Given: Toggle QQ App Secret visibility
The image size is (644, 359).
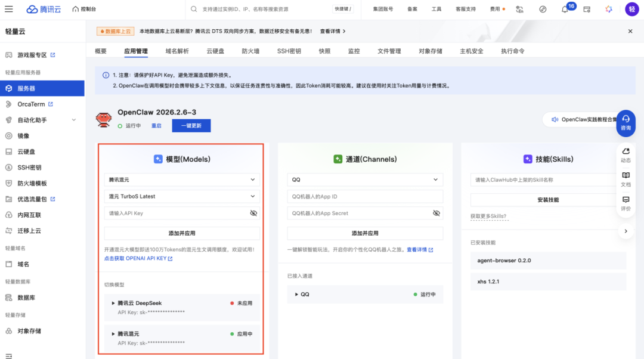Looking at the screenshot, I should point(436,213).
